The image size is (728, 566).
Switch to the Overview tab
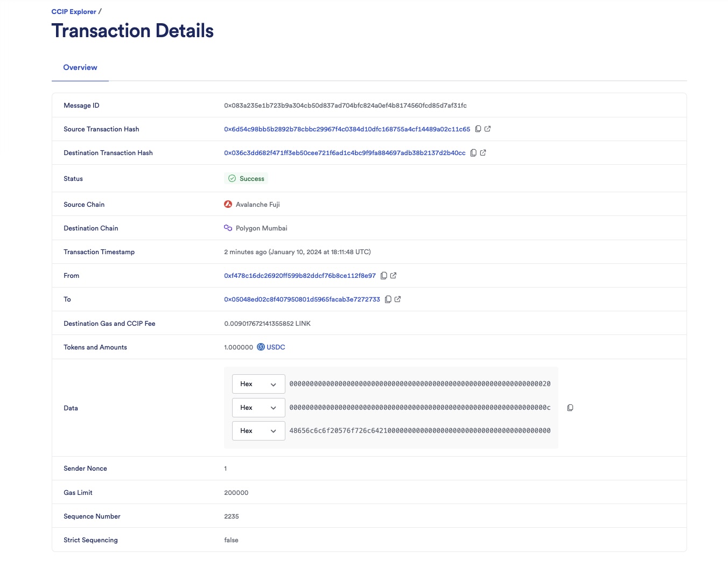(x=80, y=68)
